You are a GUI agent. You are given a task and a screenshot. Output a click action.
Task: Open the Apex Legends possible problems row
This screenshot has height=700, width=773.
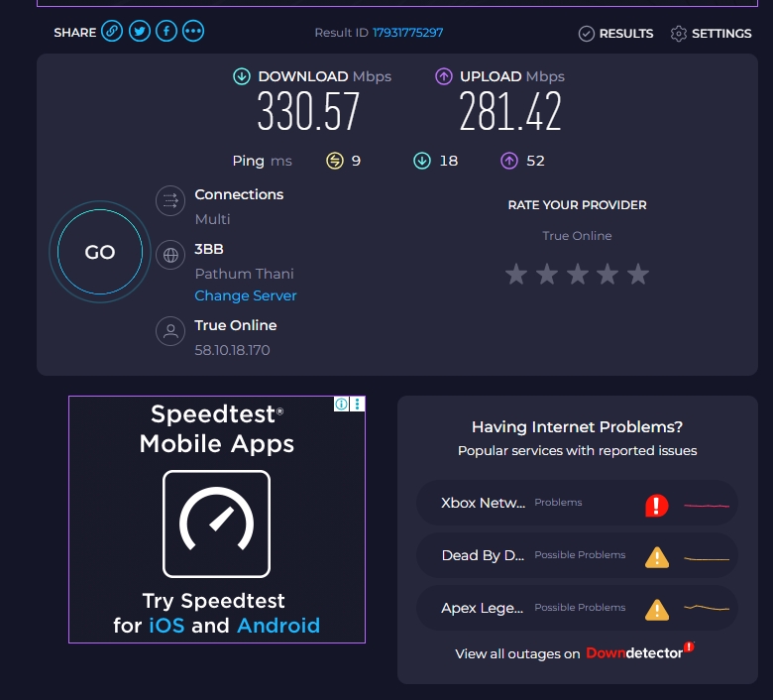tap(578, 608)
